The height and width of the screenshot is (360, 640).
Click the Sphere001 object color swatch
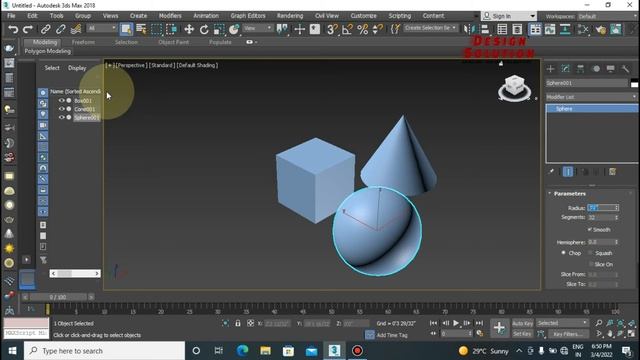point(634,83)
